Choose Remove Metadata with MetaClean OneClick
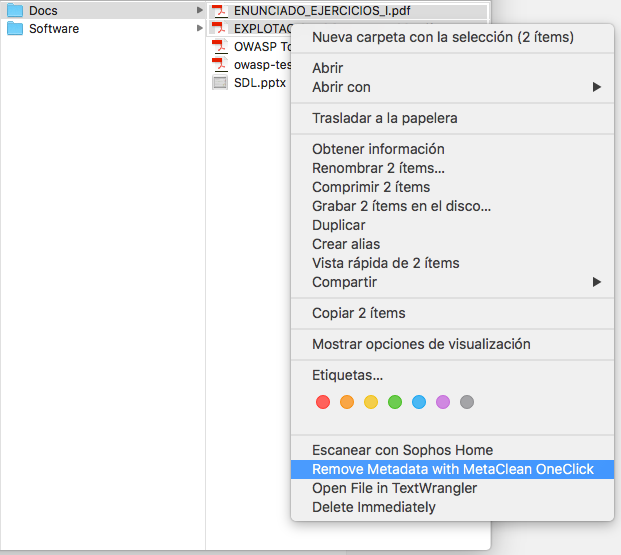 pyautogui.click(x=452, y=469)
